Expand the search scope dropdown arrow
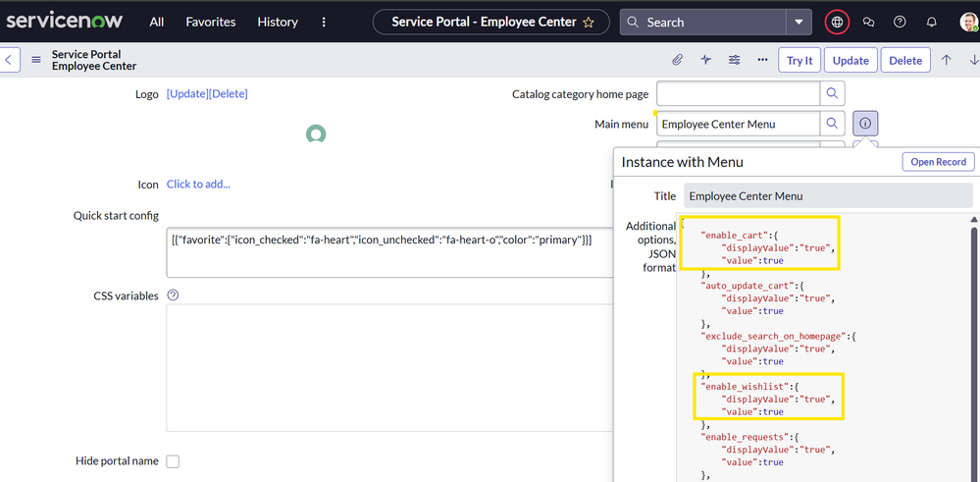 click(x=799, y=22)
